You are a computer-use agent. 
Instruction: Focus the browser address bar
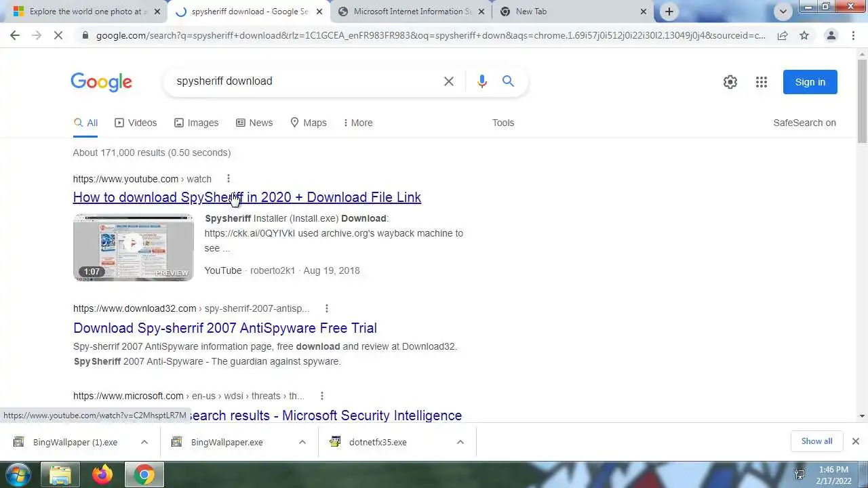point(431,35)
